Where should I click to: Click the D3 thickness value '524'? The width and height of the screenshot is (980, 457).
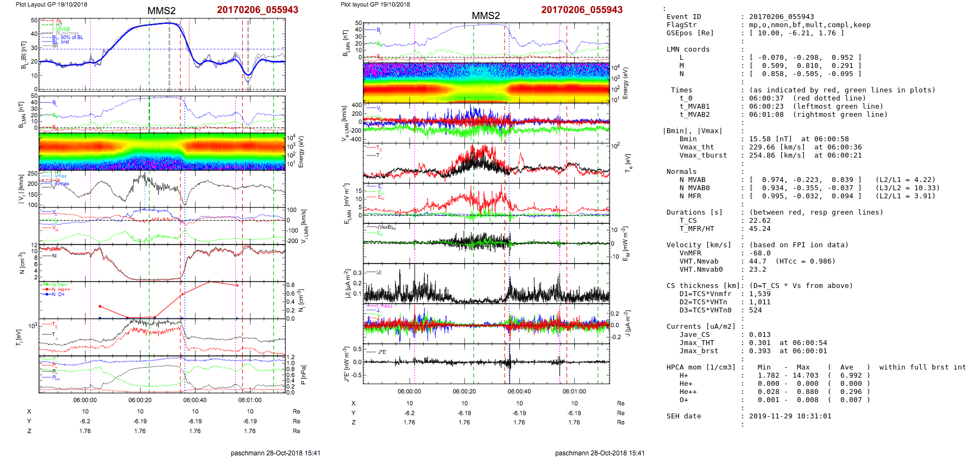pyautogui.click(x=755, y=310)
